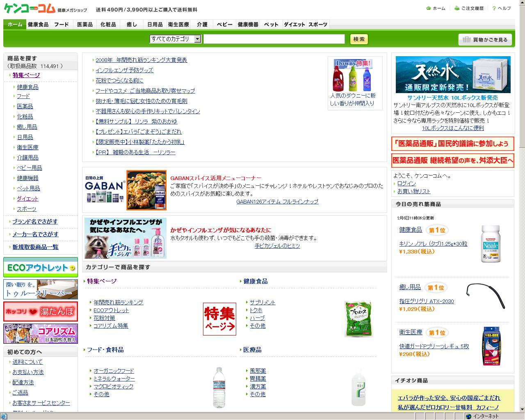
Task: Click 「医薬品通販」国民的議論に参加しよう banner
Action: coord(452,144)
